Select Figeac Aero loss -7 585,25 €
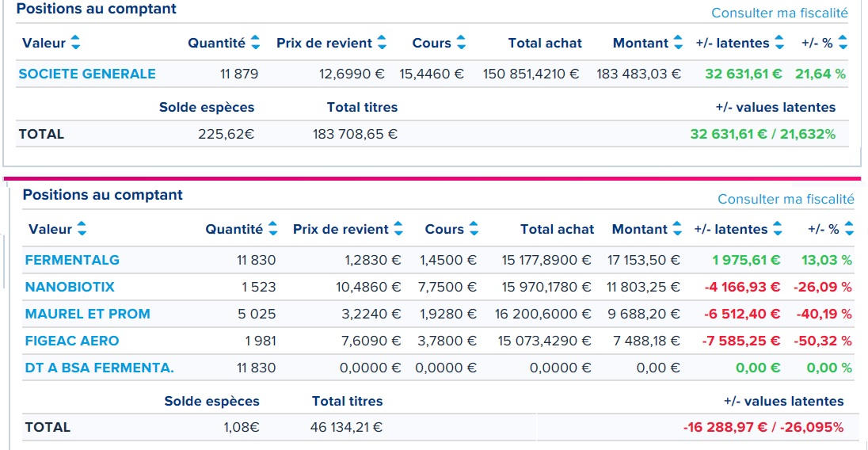 tap(741, 341)
